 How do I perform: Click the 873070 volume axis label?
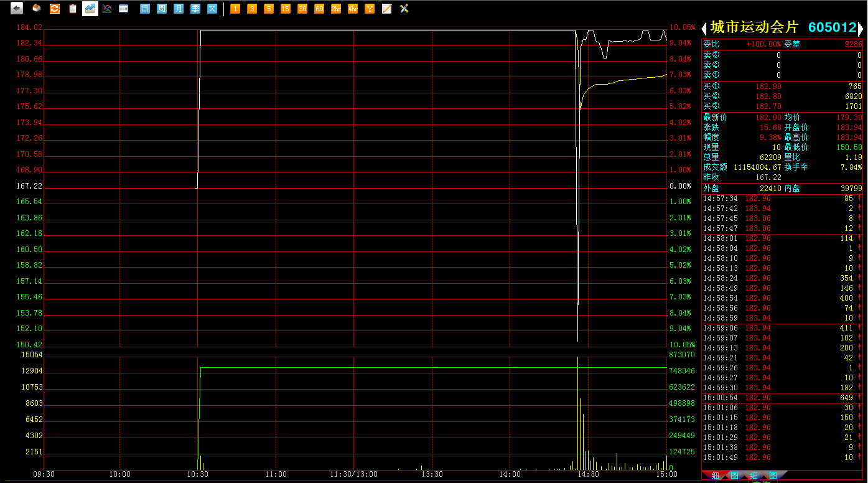(x=682, y=355)
